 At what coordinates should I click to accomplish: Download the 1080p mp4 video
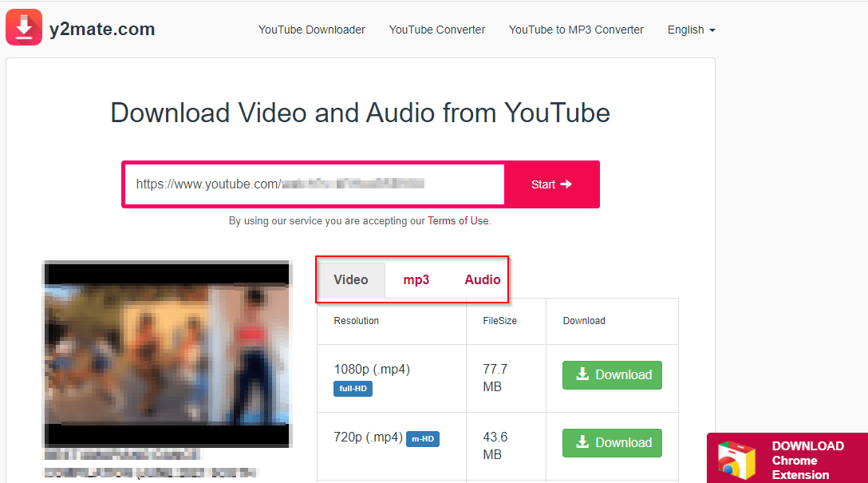(612, 375)
